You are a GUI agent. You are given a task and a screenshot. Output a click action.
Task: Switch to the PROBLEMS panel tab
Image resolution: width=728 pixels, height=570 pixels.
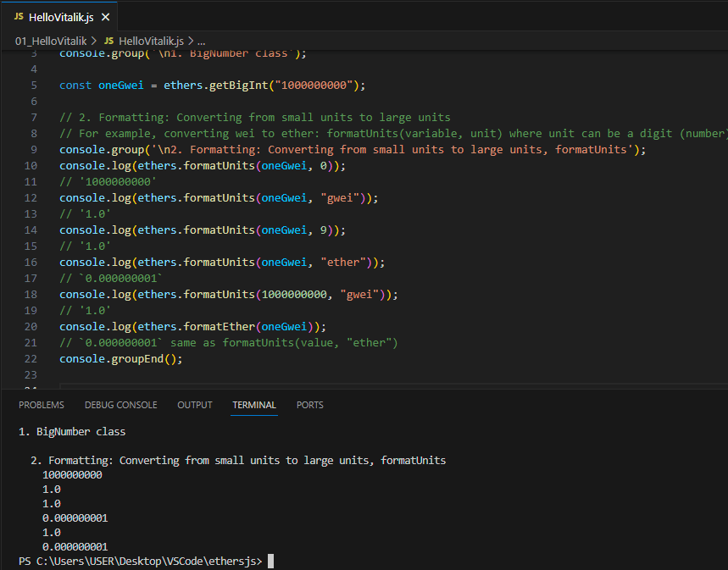[x=41, y=405]
